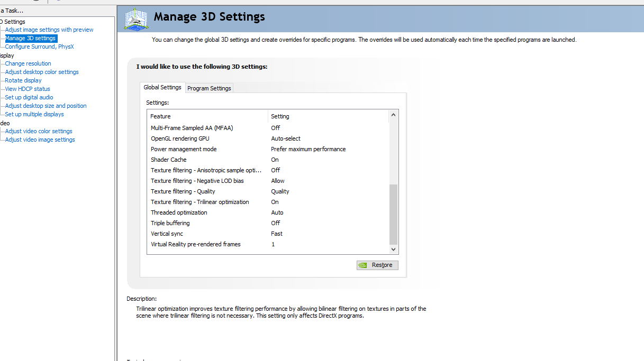
Task: Open pre-rendered frames value 1
Action: click(x=273, y=244)
